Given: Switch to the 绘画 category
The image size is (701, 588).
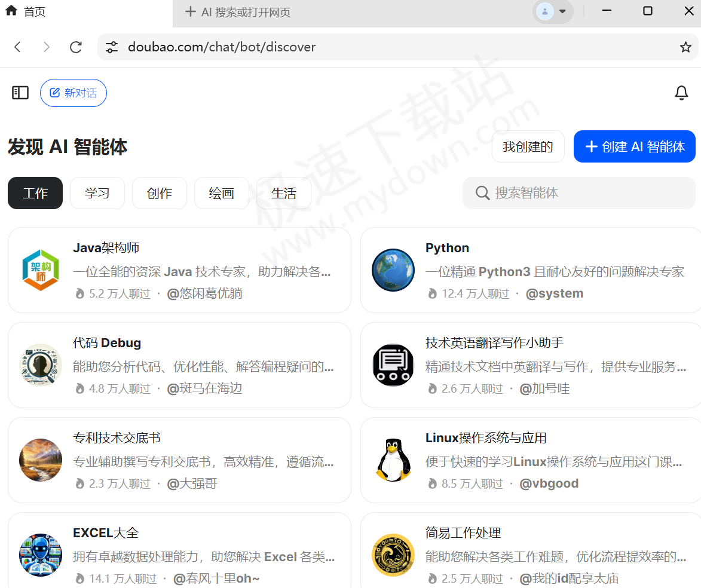Looking at the screenshot, I should pos(221,193).
